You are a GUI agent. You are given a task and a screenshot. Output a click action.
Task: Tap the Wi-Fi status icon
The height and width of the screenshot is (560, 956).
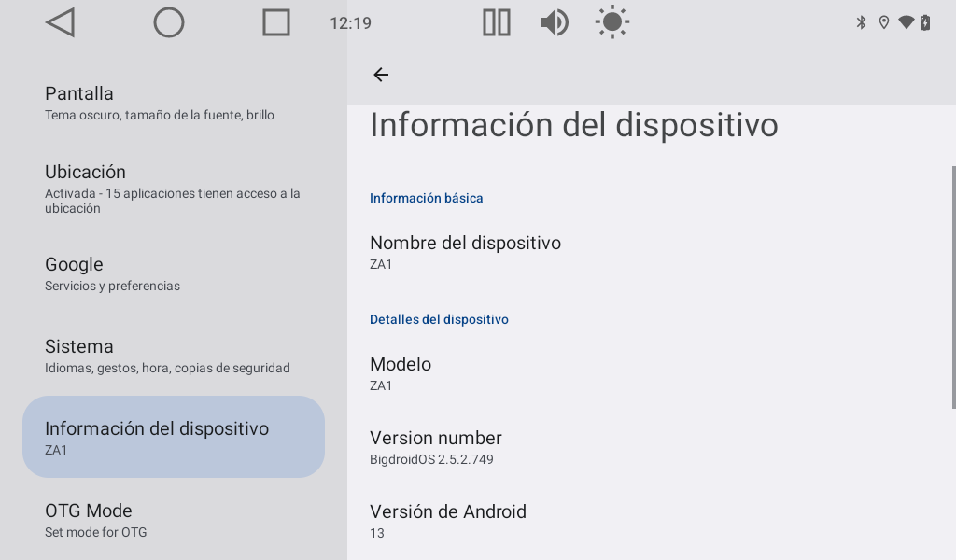tap(906, 22)
